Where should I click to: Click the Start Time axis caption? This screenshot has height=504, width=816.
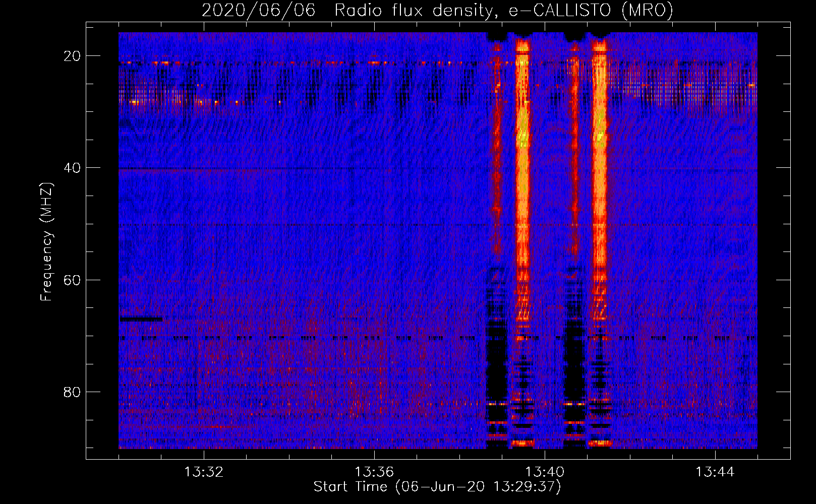437,487
